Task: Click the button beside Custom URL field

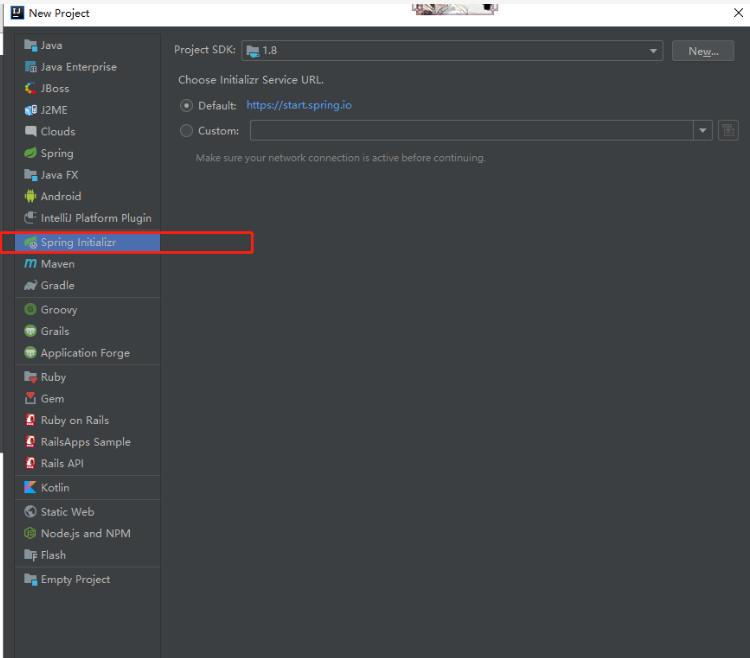Action: [x=728, y=131]
